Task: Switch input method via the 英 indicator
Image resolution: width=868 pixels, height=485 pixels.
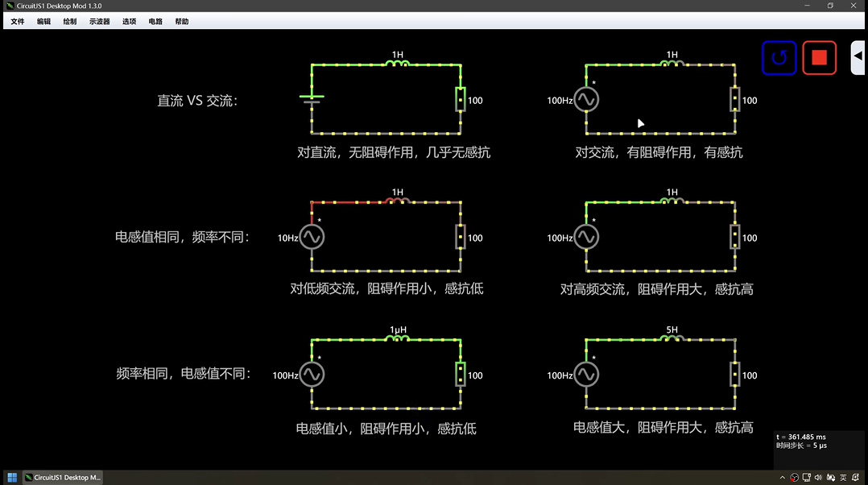Action: (843, 478)
